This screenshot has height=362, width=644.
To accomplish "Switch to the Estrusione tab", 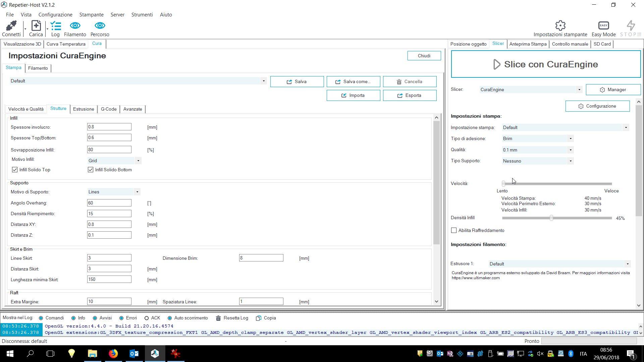I will pyautogui.click(x=84, y=109).
